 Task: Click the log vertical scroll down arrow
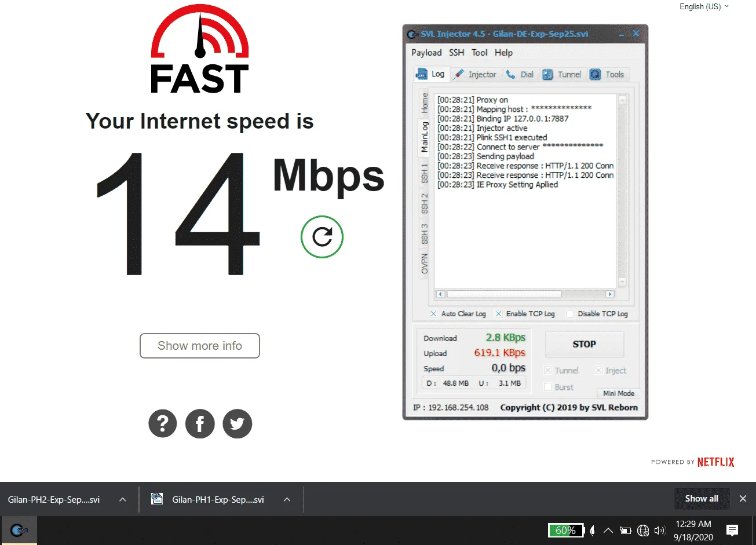[x=623, y=282]
